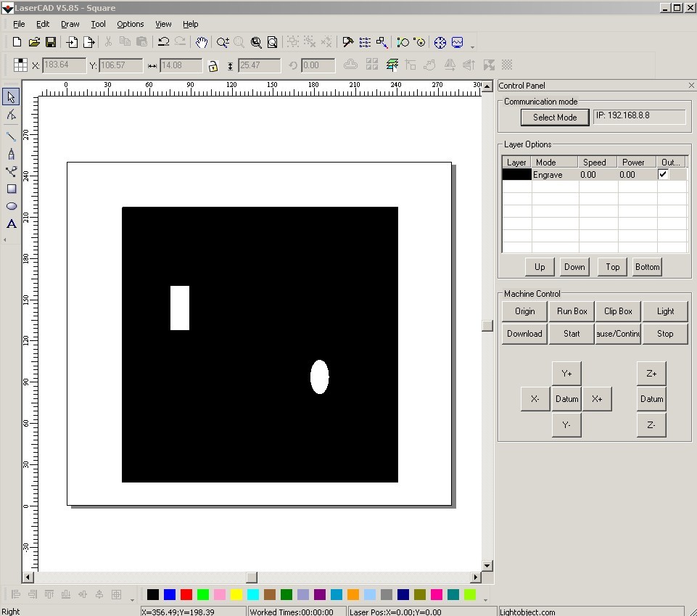Viewport: 697px width, 616px height.
Task: Click the node edit tool
Action: 11,115
